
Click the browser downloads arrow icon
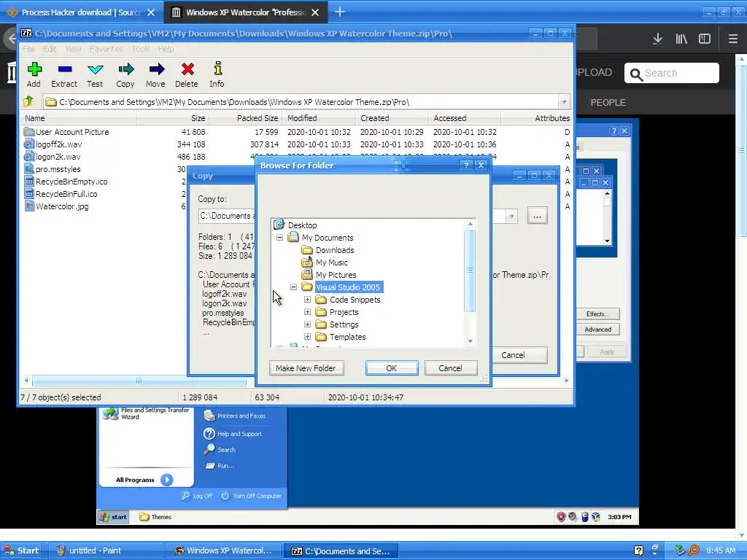click(657, 39)
